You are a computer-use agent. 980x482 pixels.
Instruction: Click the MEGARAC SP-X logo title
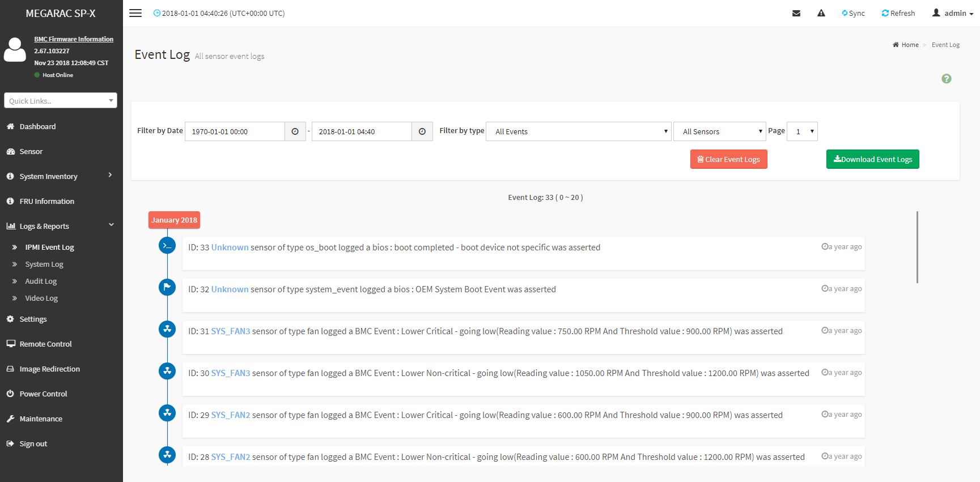coord(61,13)
